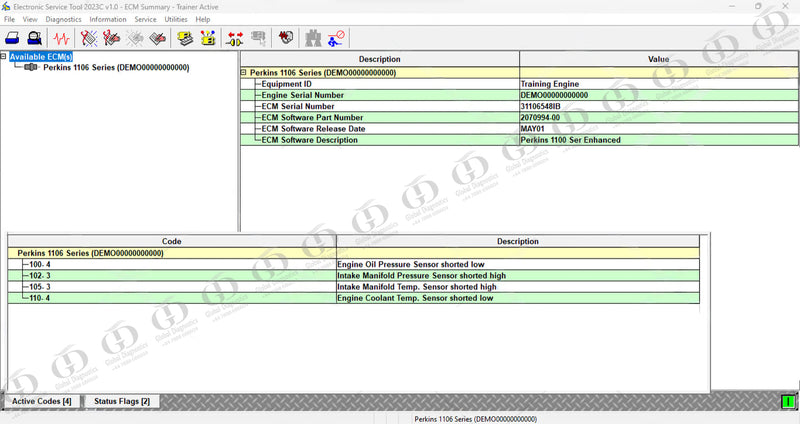Switch to the Status Flags [2] tab
The image size is (800, 424).
[x=122, y=402]
